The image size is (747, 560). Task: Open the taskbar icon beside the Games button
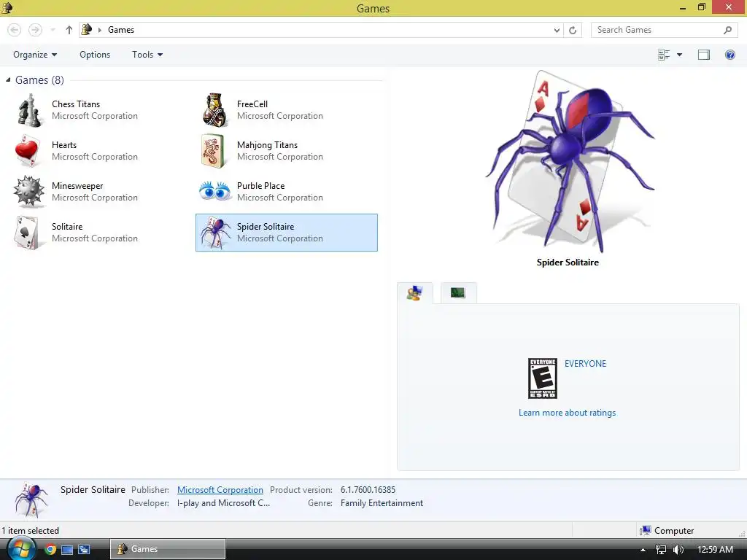click(84, 550)
